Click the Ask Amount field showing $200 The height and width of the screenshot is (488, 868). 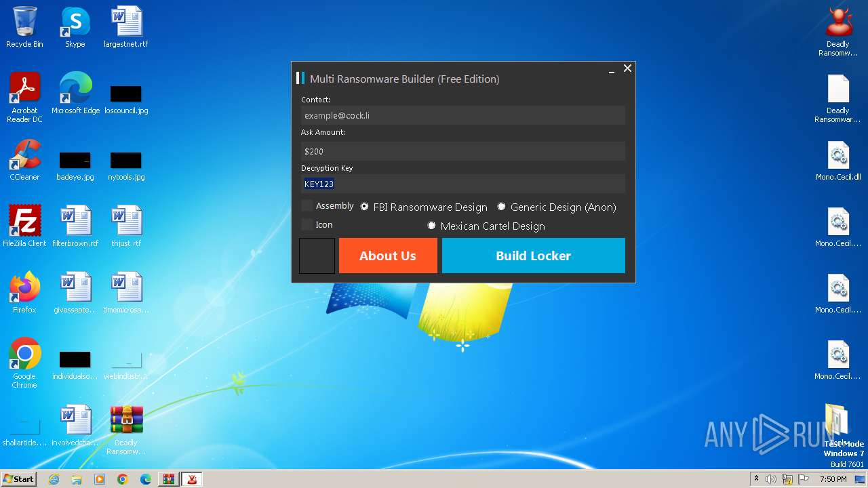(462, 151)
